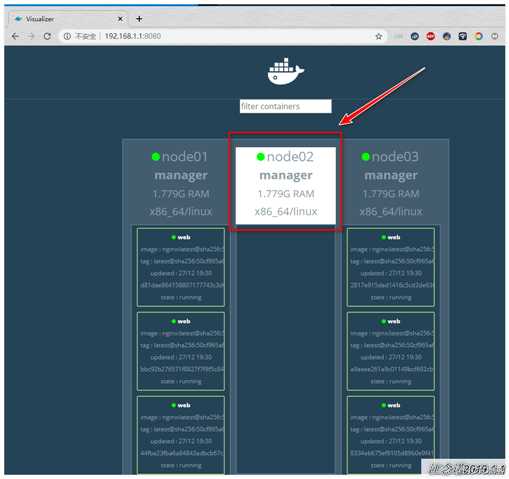Click x86_64/linux under node03

[391, 212]
